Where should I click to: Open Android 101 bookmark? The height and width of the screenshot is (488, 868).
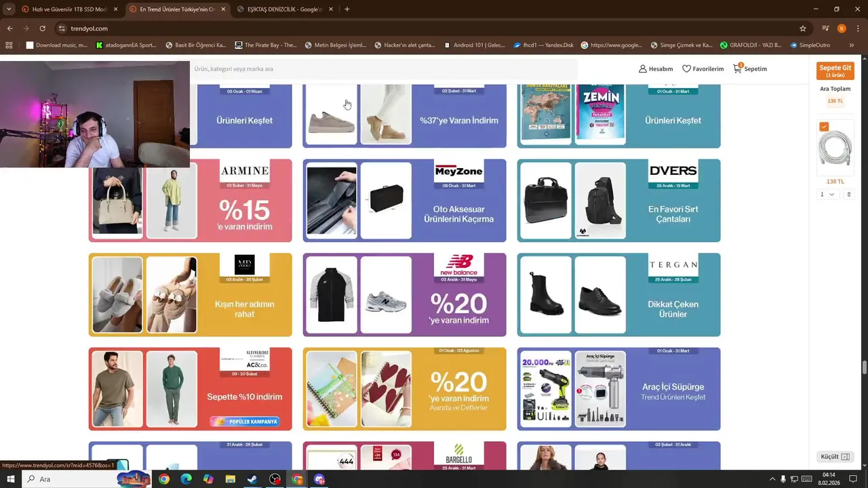475,45
